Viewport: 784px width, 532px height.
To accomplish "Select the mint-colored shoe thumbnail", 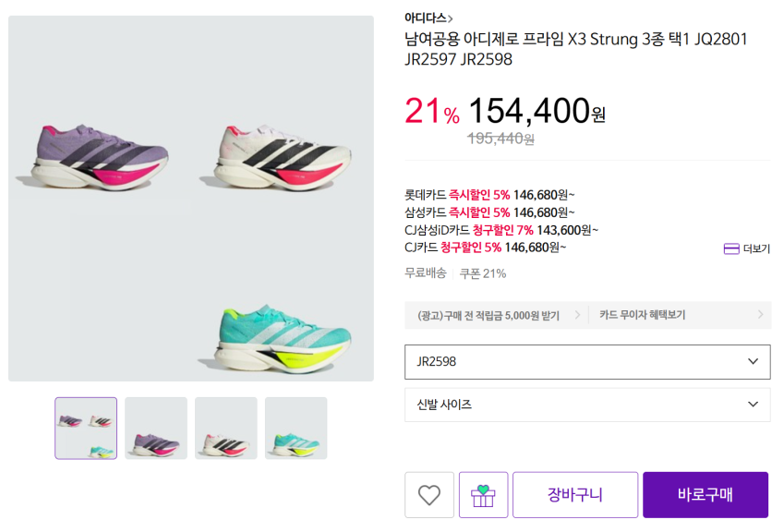I will click(x=296, y=427).
